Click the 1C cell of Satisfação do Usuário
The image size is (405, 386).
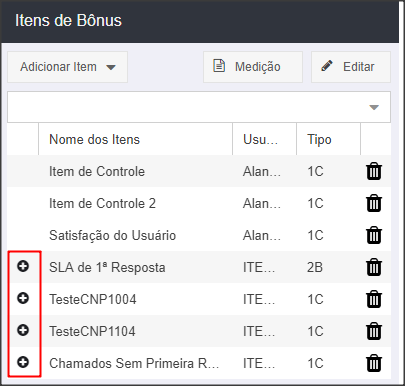pyautogui.click(x=315, y=235)
